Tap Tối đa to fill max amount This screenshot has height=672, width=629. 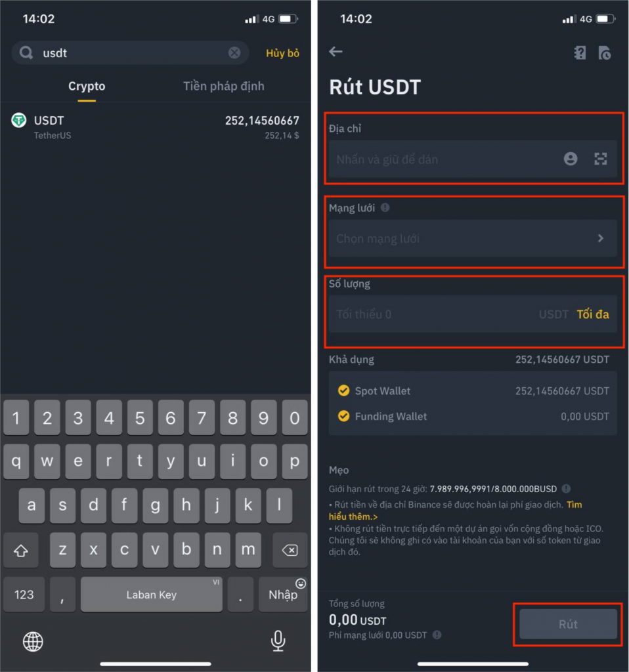tap(592, 314)
